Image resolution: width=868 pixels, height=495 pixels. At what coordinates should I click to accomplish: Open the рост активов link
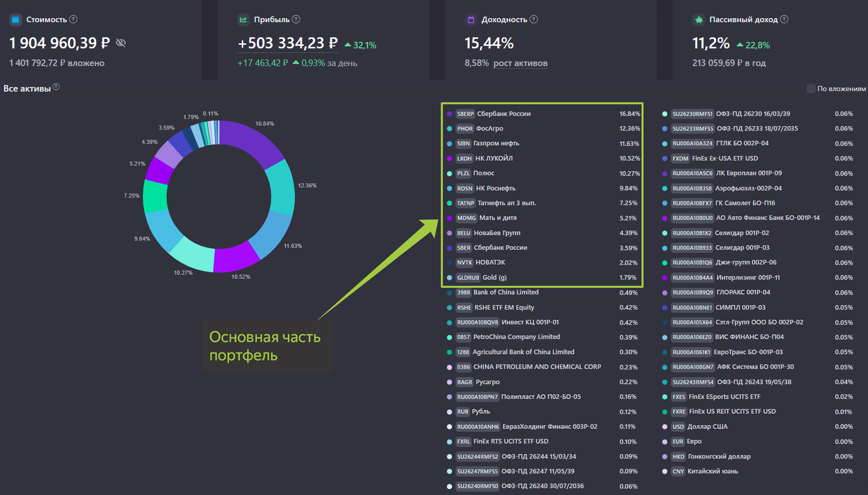pyautogui.click(x=520, y=63)
